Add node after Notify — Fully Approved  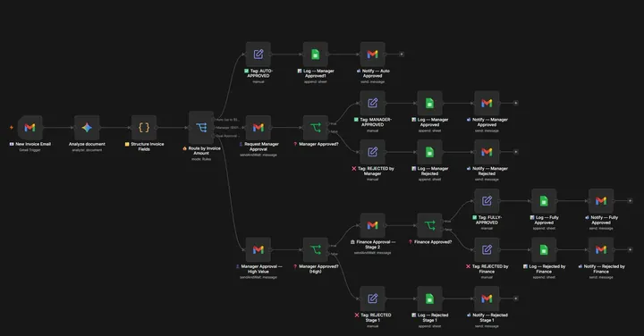(x=630, y=200)
